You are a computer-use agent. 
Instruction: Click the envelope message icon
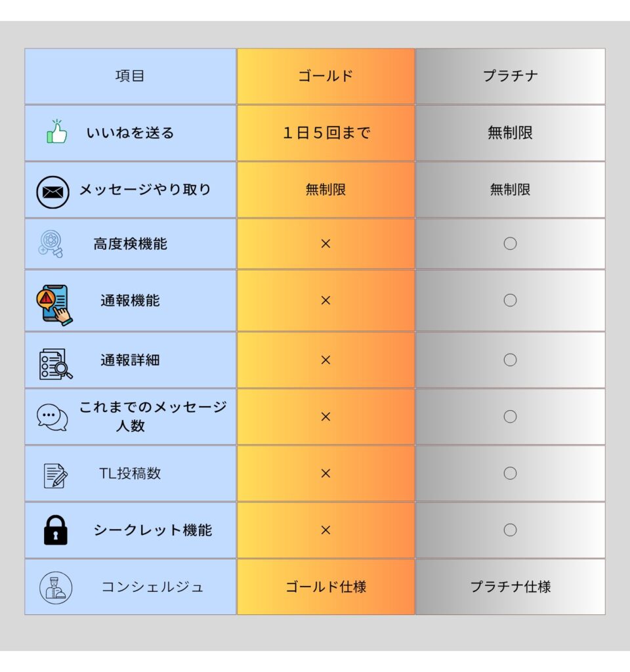tap(52, 192)
